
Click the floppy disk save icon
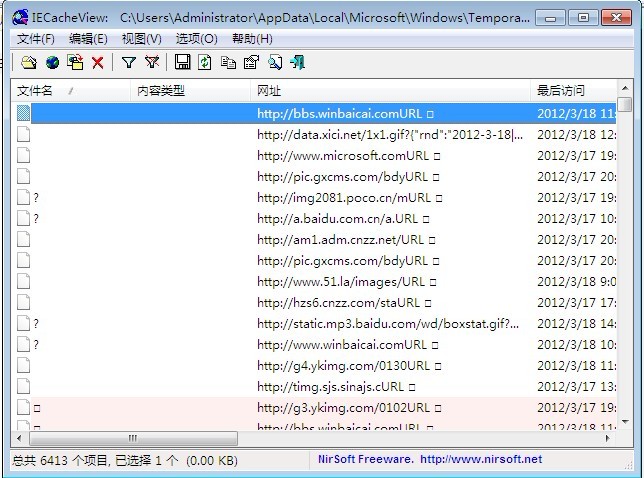(x=182, y=62)
